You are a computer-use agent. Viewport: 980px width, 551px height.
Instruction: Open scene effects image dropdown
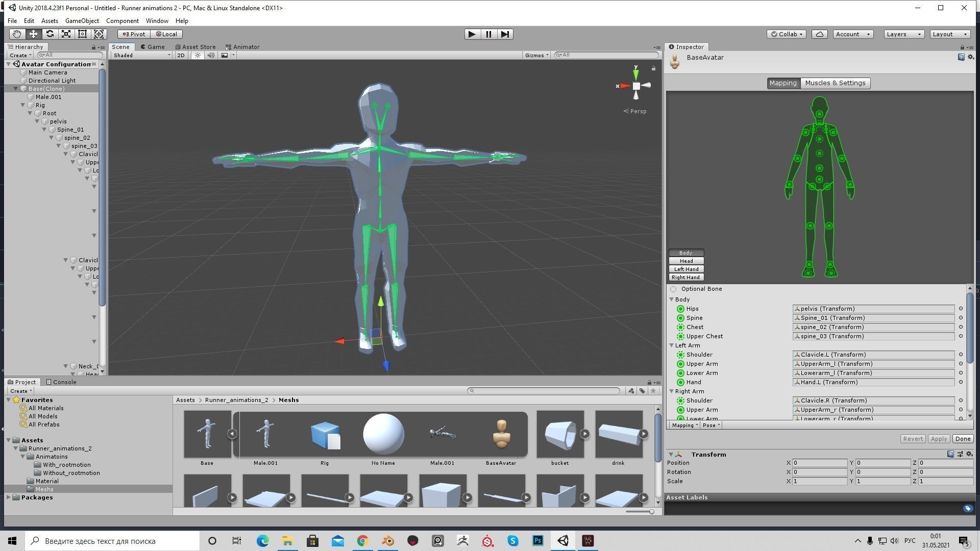click(x=228, y=55)
